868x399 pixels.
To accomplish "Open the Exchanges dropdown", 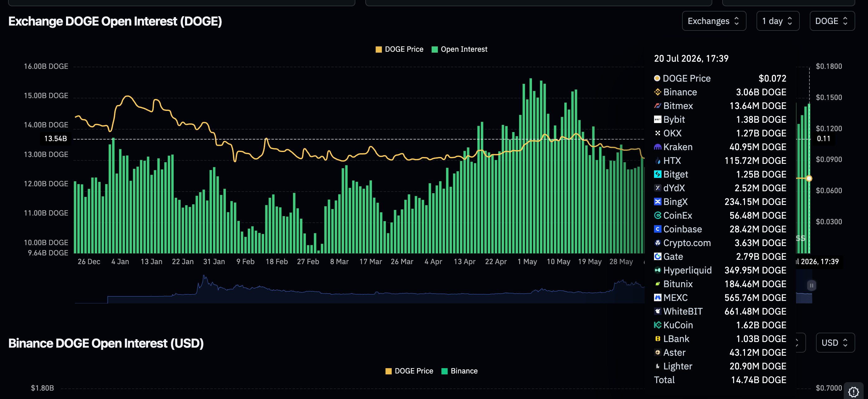I will [x=714, y=21].
